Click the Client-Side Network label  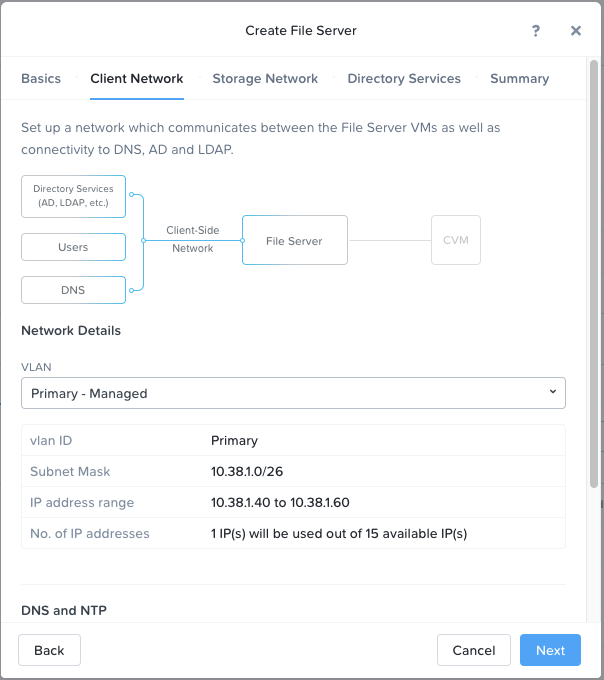pos(193,239)
